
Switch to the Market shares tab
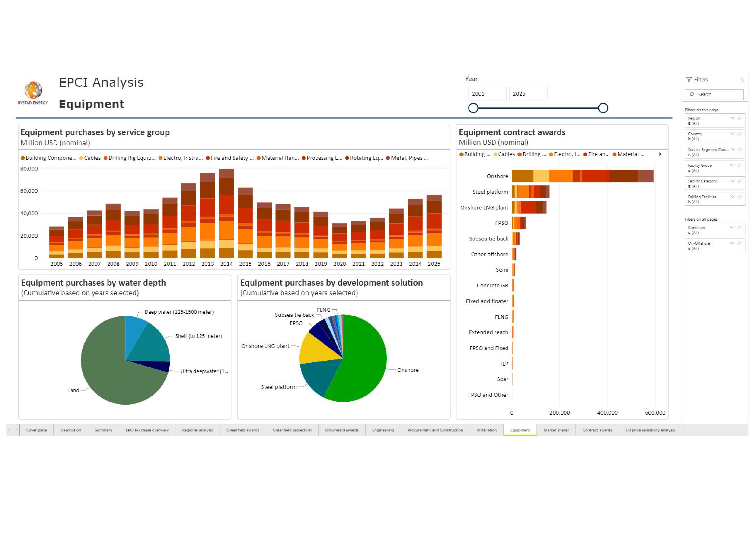[x=556, y=430]
